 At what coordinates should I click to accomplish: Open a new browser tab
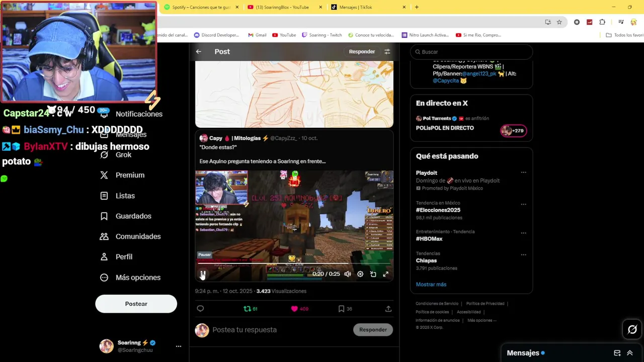[417, 7]
